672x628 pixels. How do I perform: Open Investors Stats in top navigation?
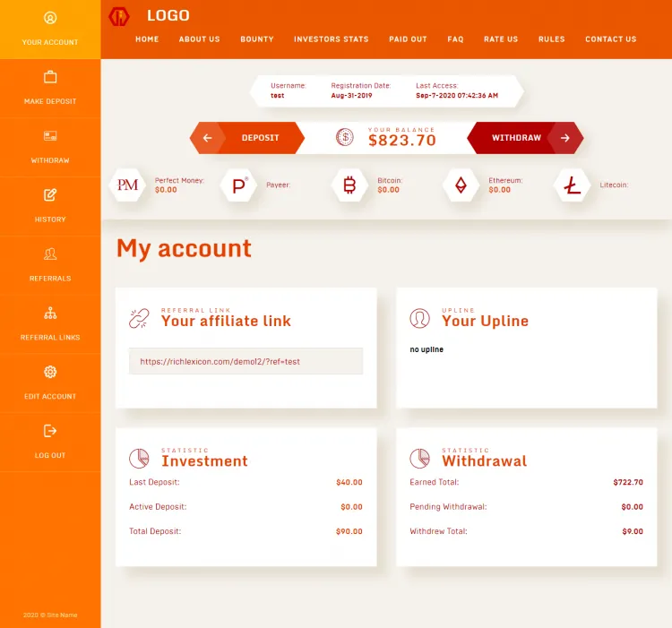[332, 39]
